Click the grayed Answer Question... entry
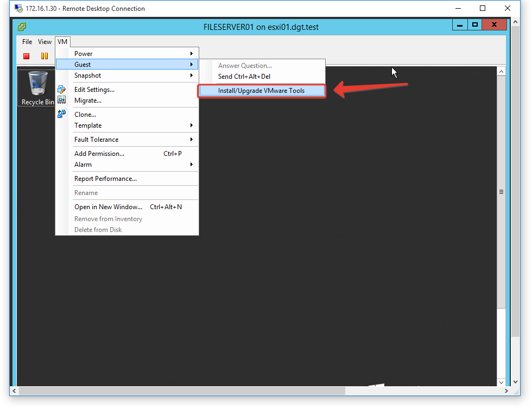The height and width of the screenshot is (408, 532). (x=262, y=66)
